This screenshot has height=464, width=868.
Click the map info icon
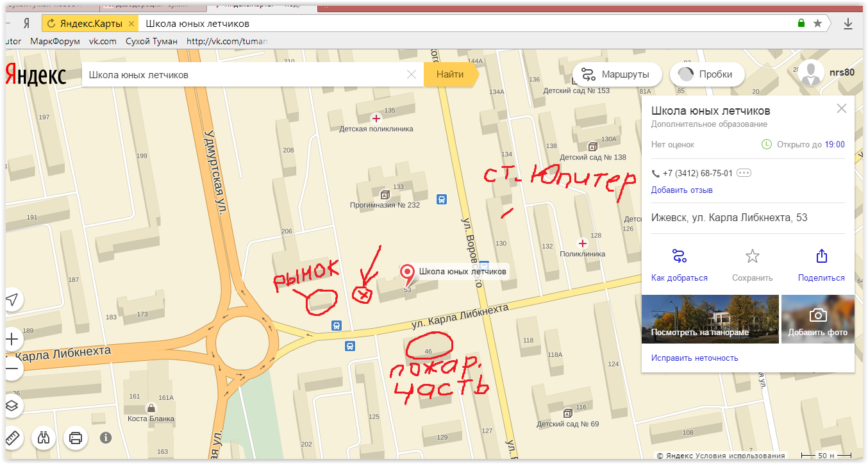[x=106, y=438]
